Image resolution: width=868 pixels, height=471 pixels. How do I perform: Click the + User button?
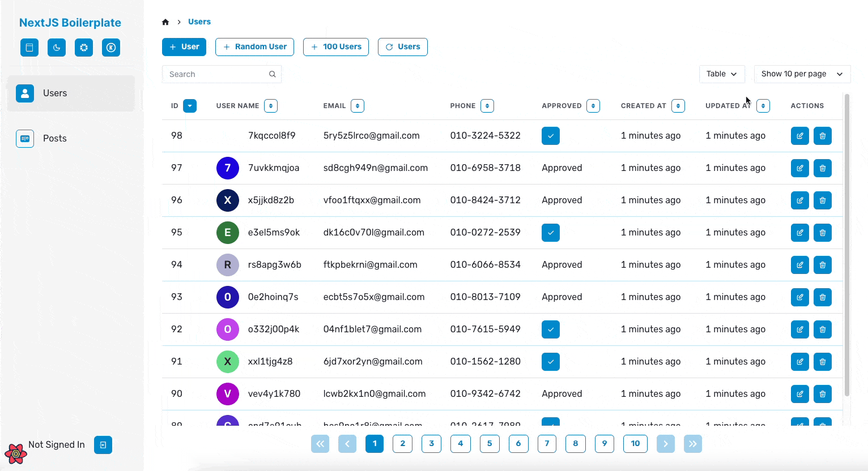pyautogui.click(x=184, y=47)
